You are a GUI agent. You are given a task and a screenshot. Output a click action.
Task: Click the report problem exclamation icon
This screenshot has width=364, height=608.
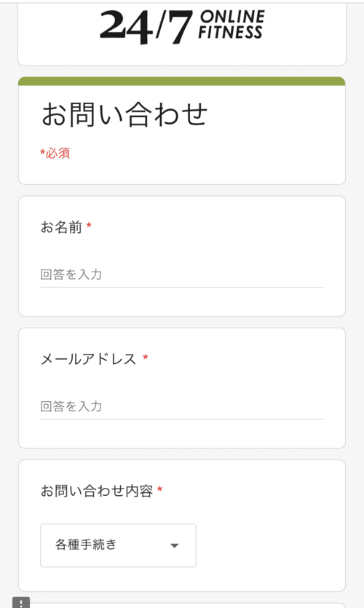pos(21,603)
